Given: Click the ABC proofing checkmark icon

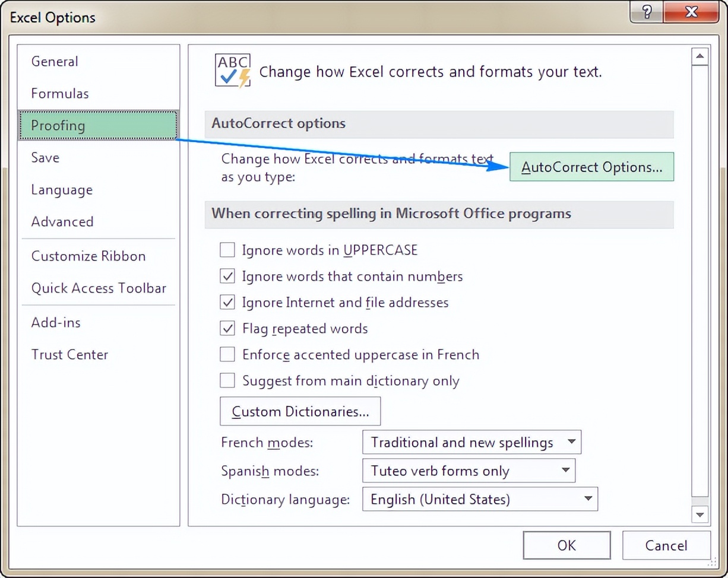Looking at the screenshot, I should [233, 71].
